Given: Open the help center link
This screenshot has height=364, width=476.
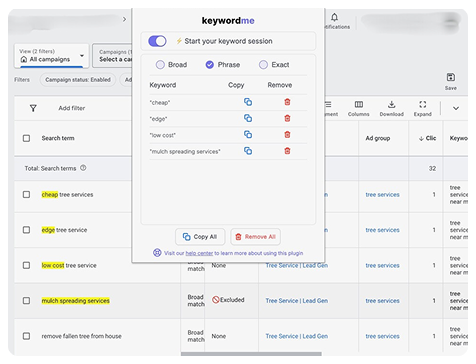Looking at the screenshot, I should coord(199,253).
